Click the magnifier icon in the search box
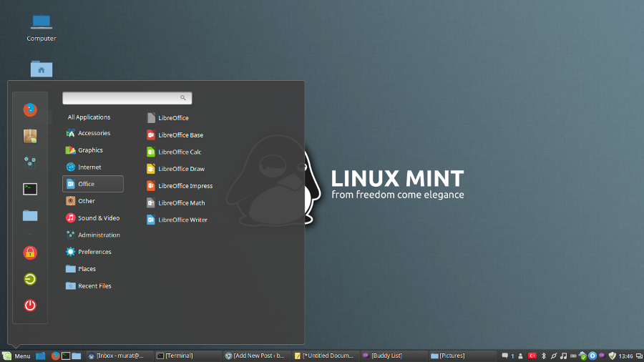 182,98
